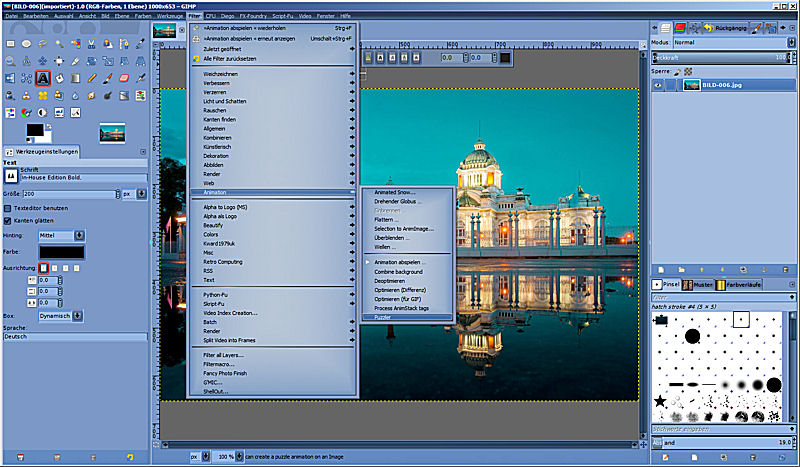Click the Sprache Deutsch input field
The image size is (800, 467).
click(x=75, y=337)
